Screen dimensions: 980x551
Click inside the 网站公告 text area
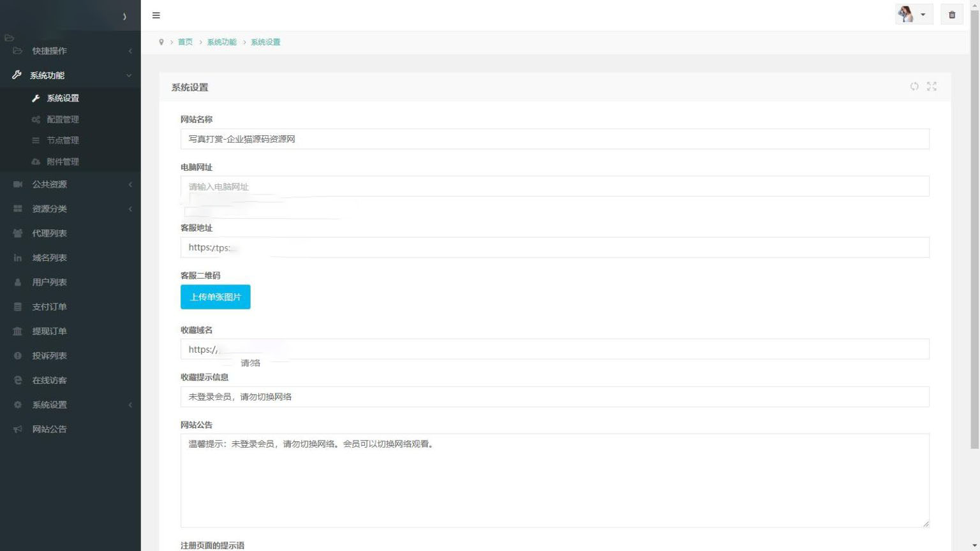[x=554, y=480]
